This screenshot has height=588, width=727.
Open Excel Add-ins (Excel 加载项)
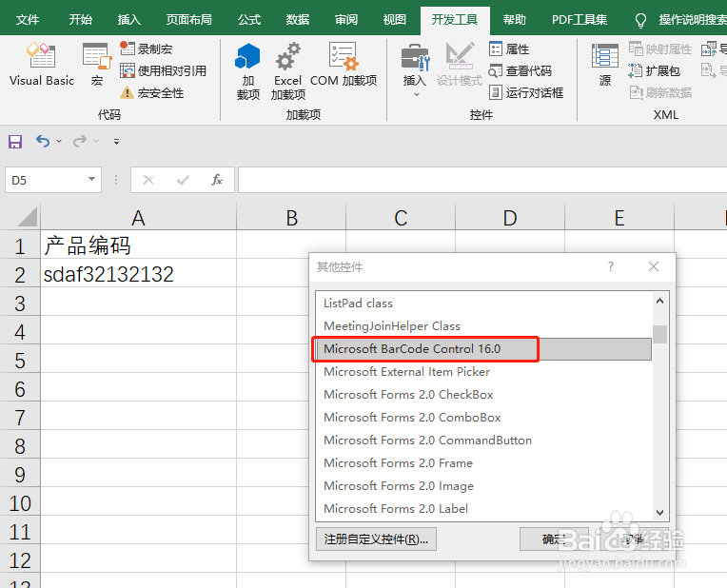tap(288, 71)
